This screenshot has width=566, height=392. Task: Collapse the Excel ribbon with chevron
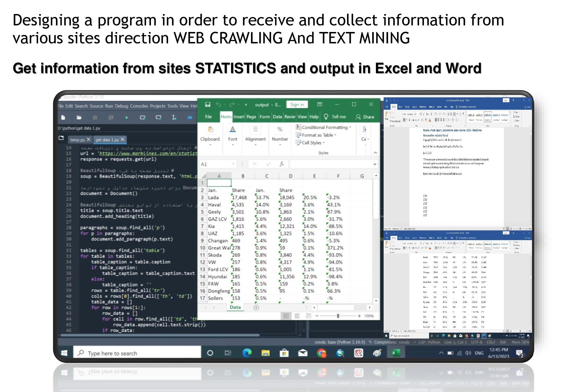(x=375, y=153)
